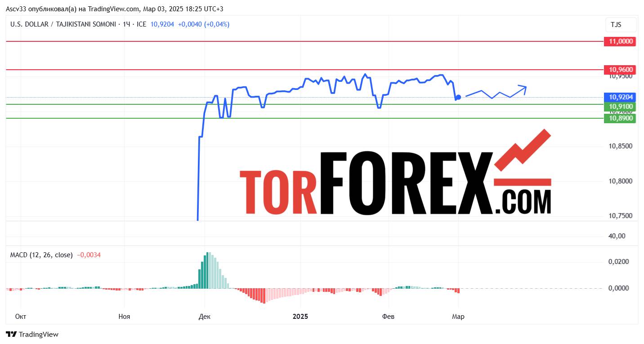Click the 10,8000 price axis value

coord(621,181)
